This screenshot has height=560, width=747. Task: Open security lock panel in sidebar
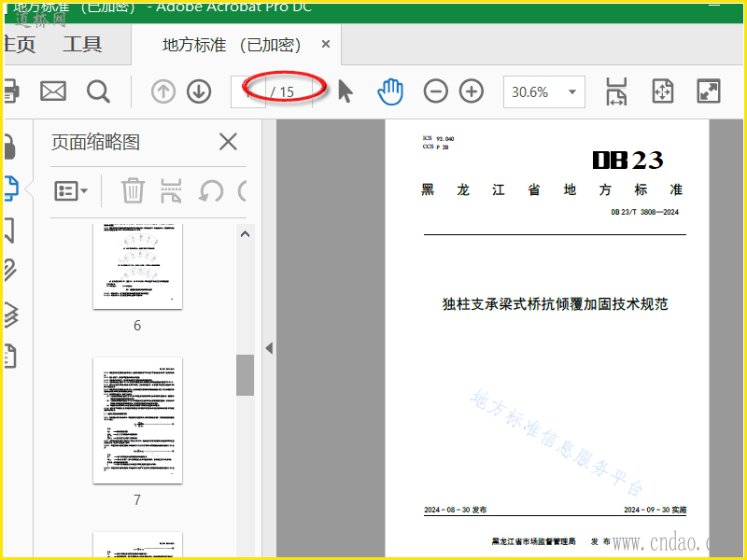(10, 147)
